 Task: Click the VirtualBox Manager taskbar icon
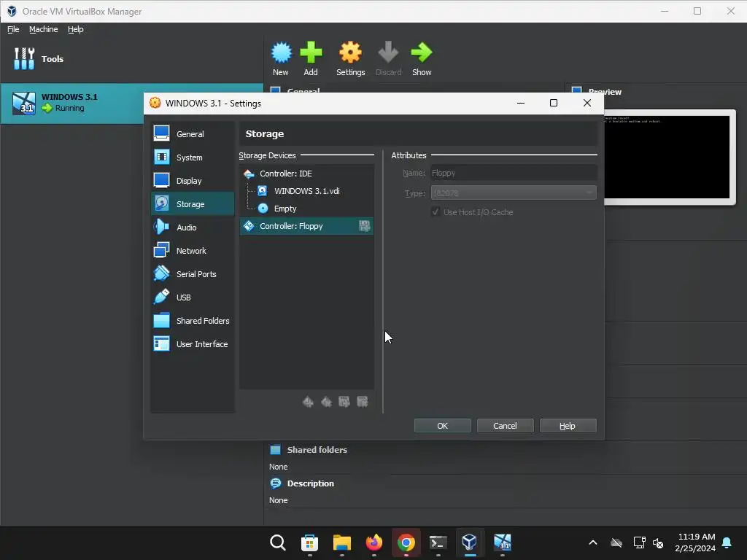click(x=470, y=542)
